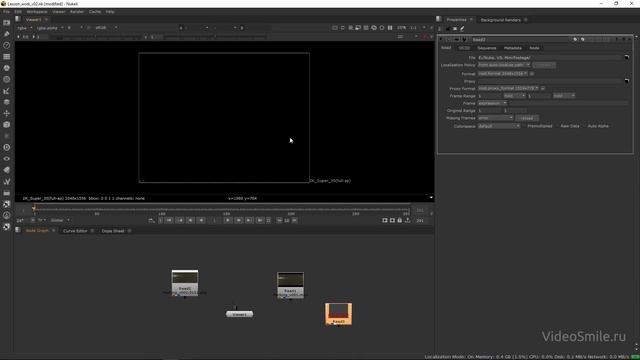Open the Keyer nodes toolbar menu

pos(7,91)
